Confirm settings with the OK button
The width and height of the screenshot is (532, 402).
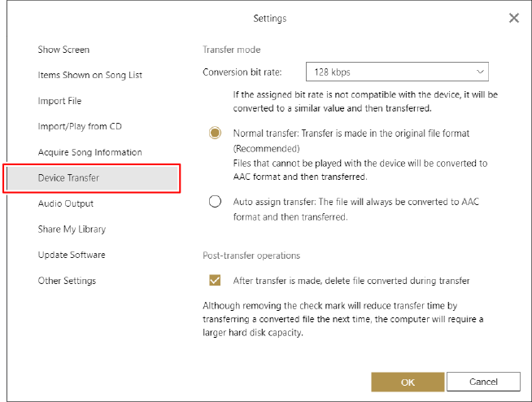408,382
